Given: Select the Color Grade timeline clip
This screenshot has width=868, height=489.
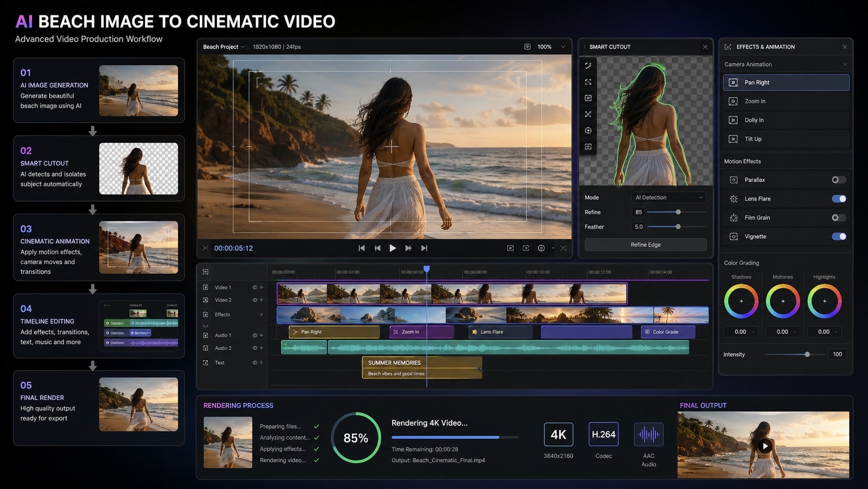Looking at the screenshot, I should point(668,332).
